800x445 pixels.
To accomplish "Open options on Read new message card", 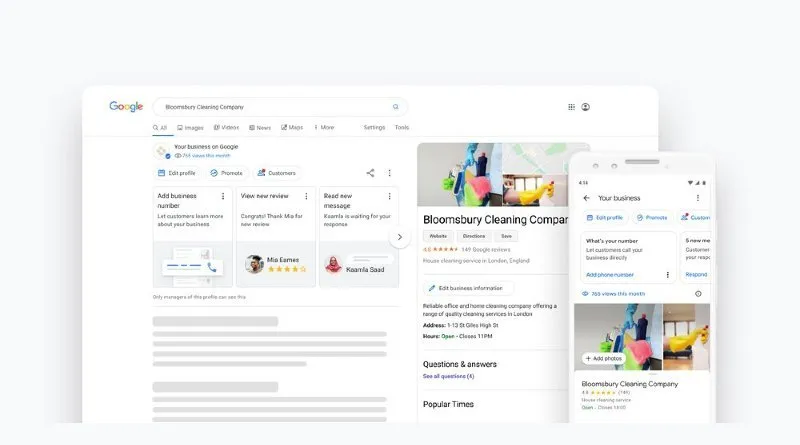I will coord(389,196).
